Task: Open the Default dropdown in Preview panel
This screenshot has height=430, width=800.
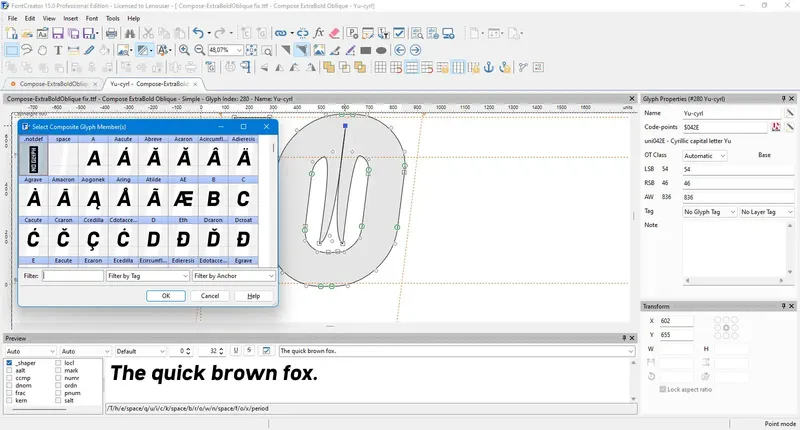Action: point(140,351)
